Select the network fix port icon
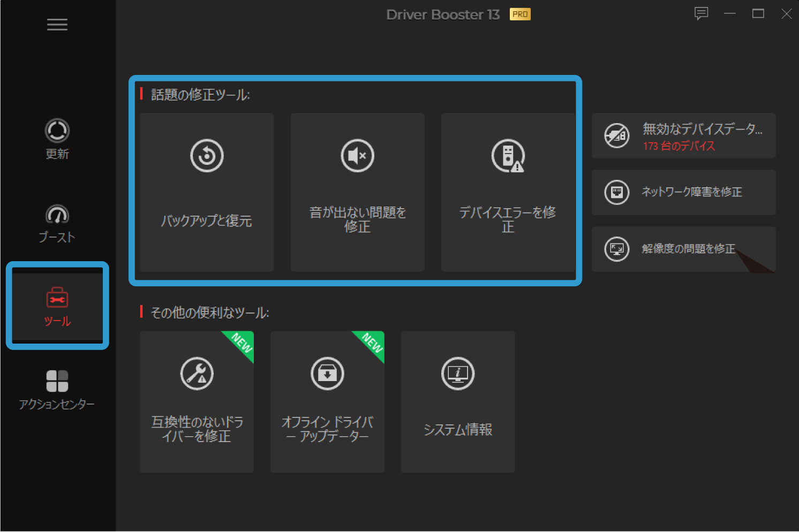The height and width of the screenshot is (532, 799). tap(617, 192)
